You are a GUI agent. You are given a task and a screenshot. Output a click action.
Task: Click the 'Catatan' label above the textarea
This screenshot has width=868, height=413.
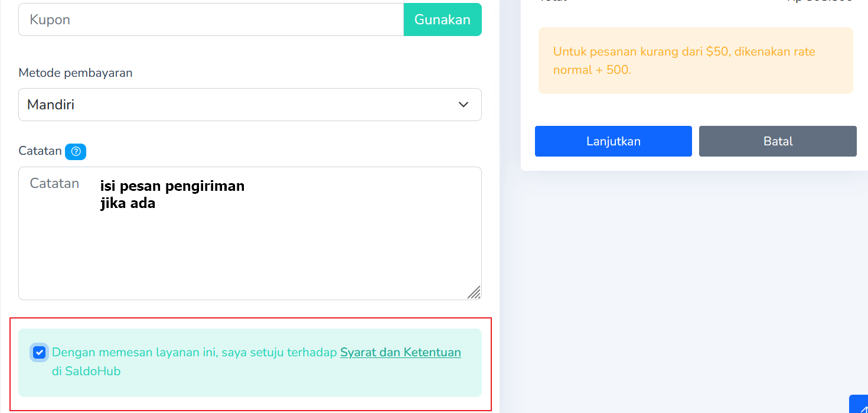click(x=40, y=151)
